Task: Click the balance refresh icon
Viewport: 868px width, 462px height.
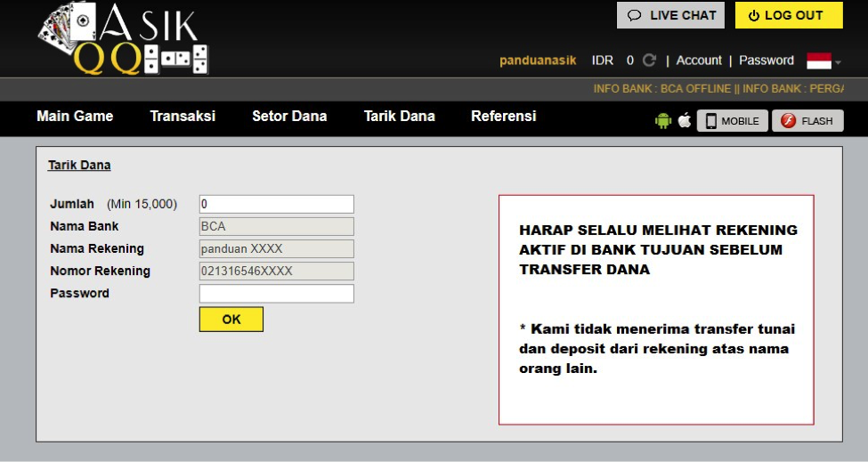Action: click(650, 61)
